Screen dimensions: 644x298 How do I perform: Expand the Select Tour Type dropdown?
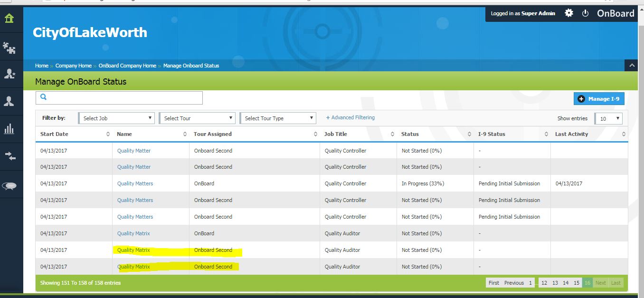tap(278, 118)
